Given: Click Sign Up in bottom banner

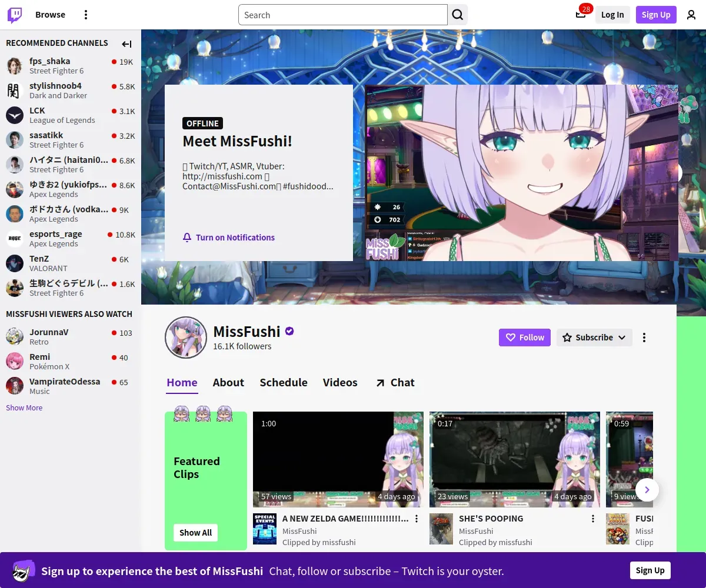Looking at the screenshot, I should 650,570.
